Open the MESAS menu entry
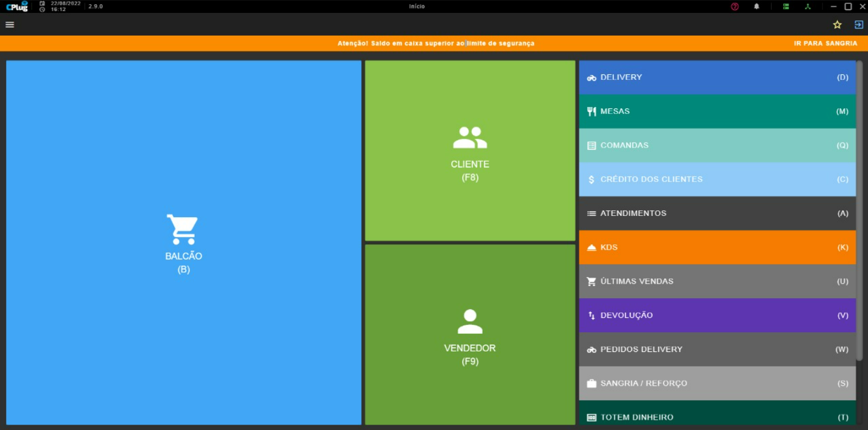Viewport: 868px width, 430px height. pos(717,111)
